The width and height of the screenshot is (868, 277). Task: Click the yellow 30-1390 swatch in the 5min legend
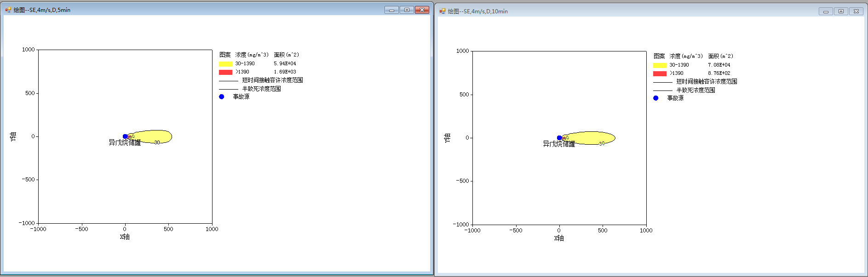pos(225,64)
